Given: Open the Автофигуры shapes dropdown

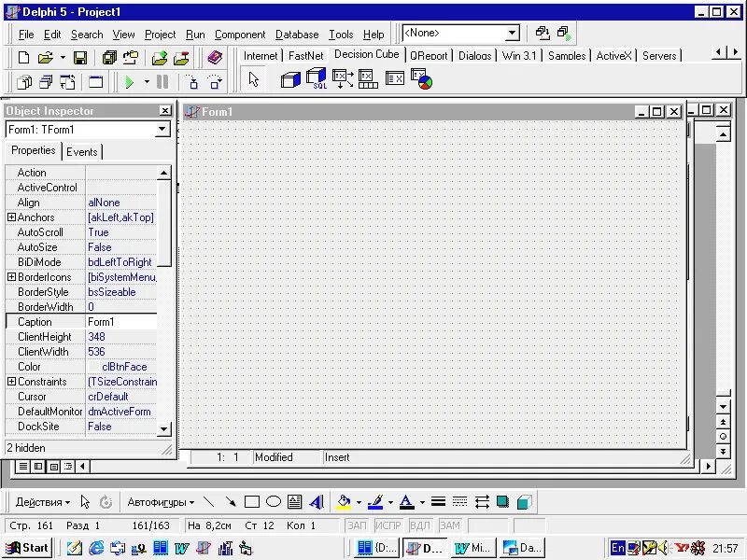Looking at the screenshot, I should click(161, 502).
